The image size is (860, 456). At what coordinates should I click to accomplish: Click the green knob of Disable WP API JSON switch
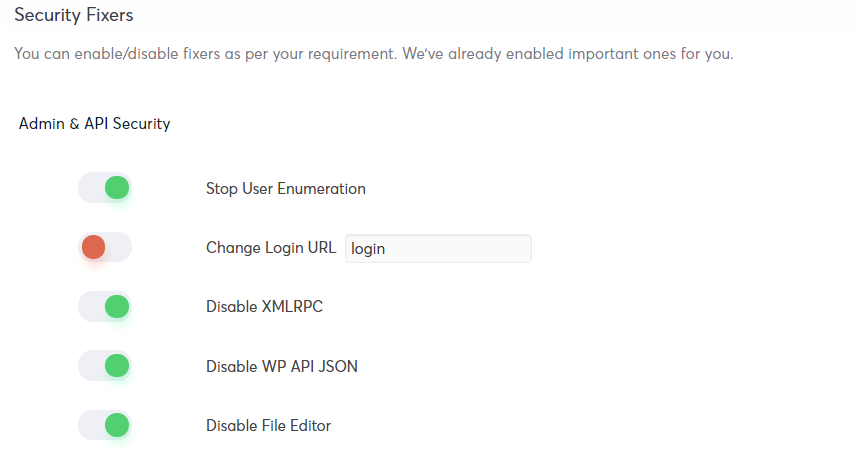pyautogui.click(x=117, y=365)
